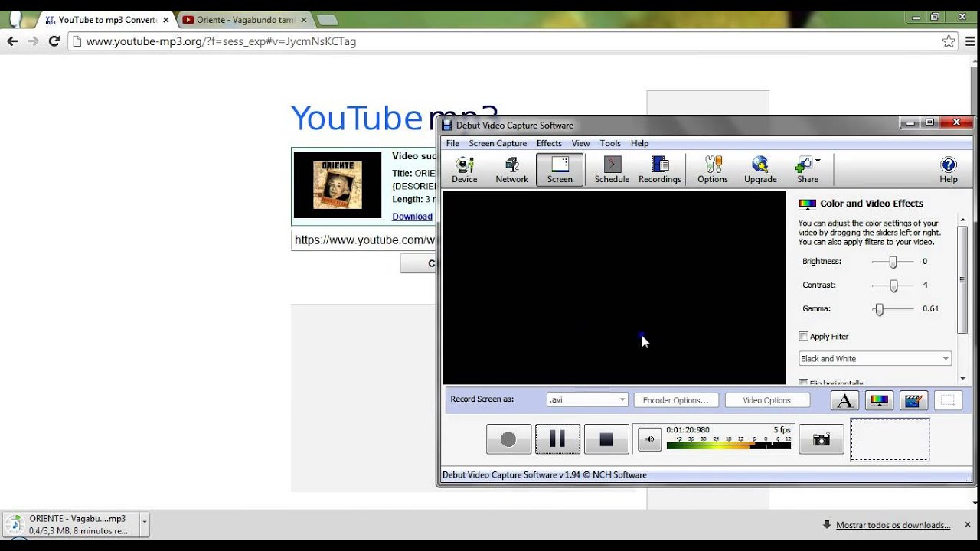
Task: Toggle the Apply Filter checkbox
Action: point(803,336)
